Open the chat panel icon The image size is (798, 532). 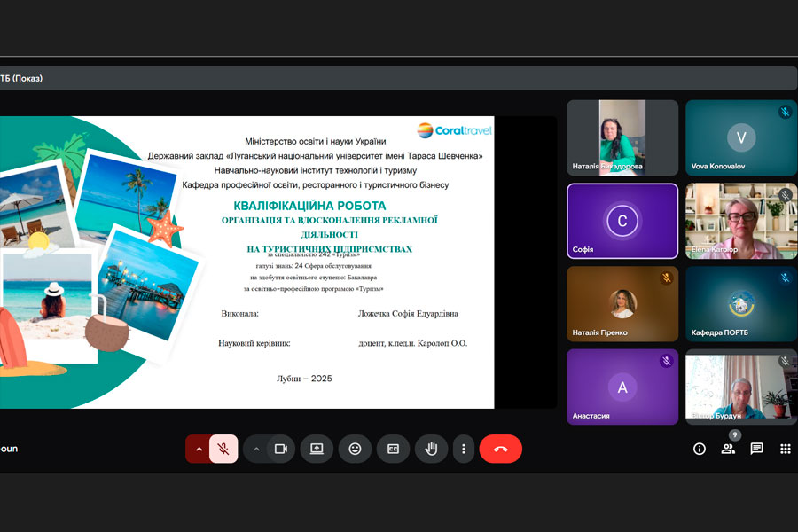(x=757, y=449)
